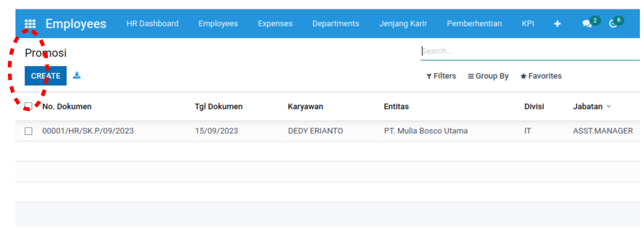Open the Favorites dropdown
Image resolution: width=644 pixels, height=231 pixels.
541,76
